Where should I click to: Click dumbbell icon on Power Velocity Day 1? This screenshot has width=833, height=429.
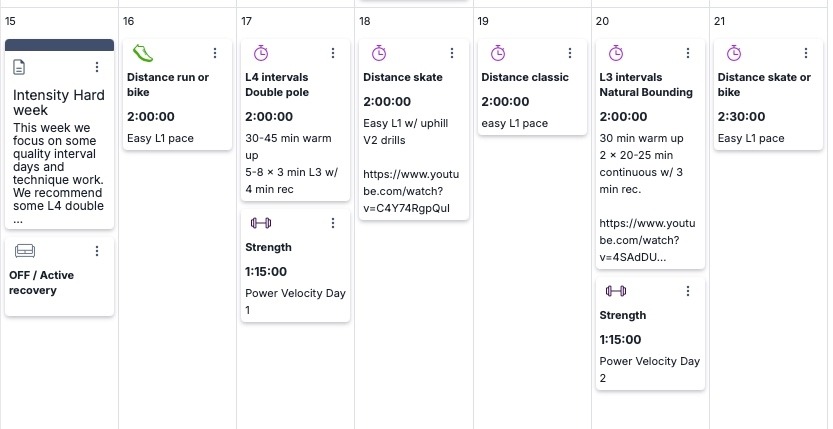click(260, 223)
